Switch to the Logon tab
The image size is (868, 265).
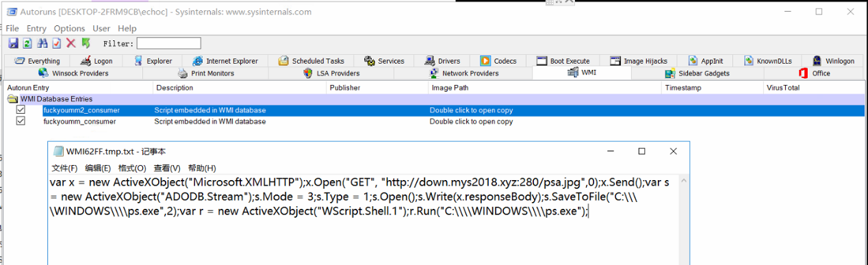coord(97,61)
